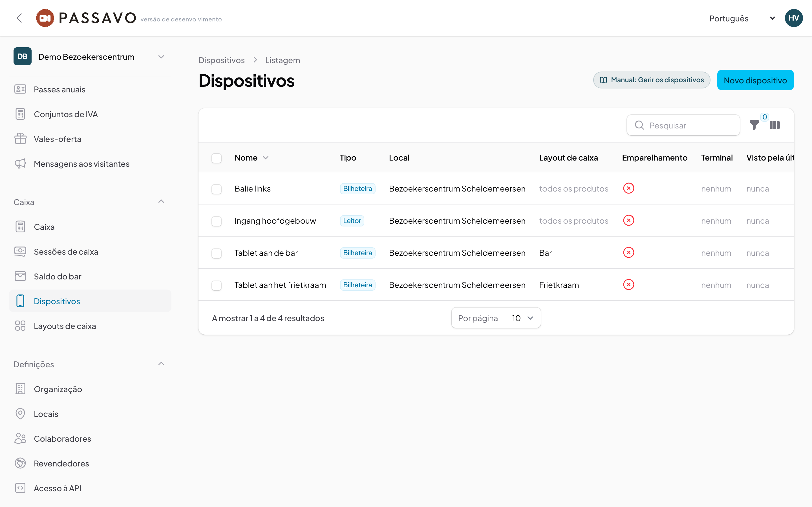Collapse the Caixa sidebar section
Screen dimensions: 812x507
pos(161,201)
